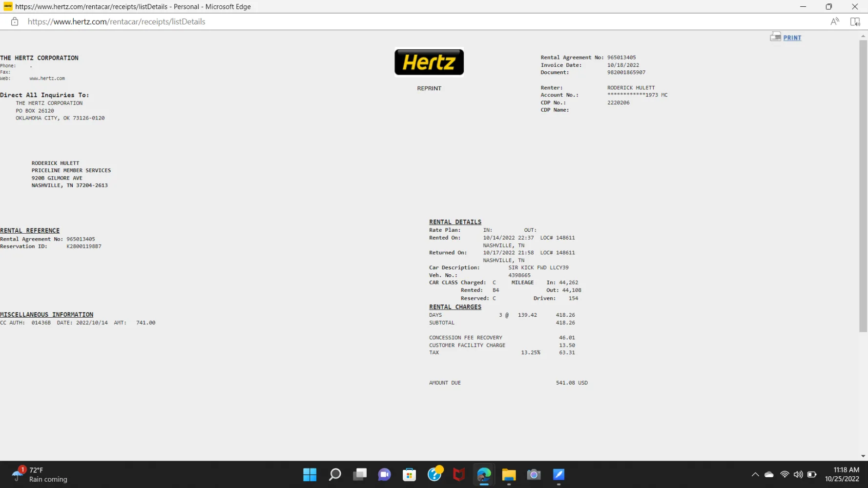868x488 pixels.
Task: Click the renter name RODERICK HULETT in header
Action: click(631, 88)
